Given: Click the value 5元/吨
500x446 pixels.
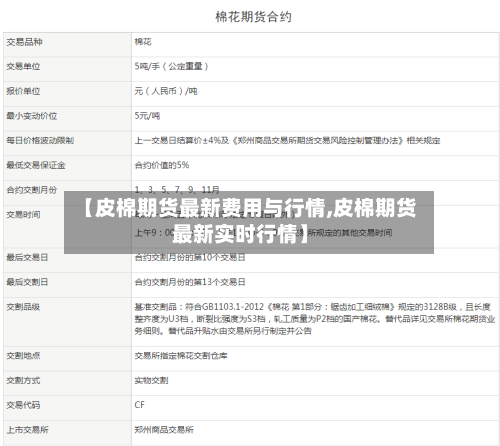Looking at the screenshot, I should [x=147, y=116].
